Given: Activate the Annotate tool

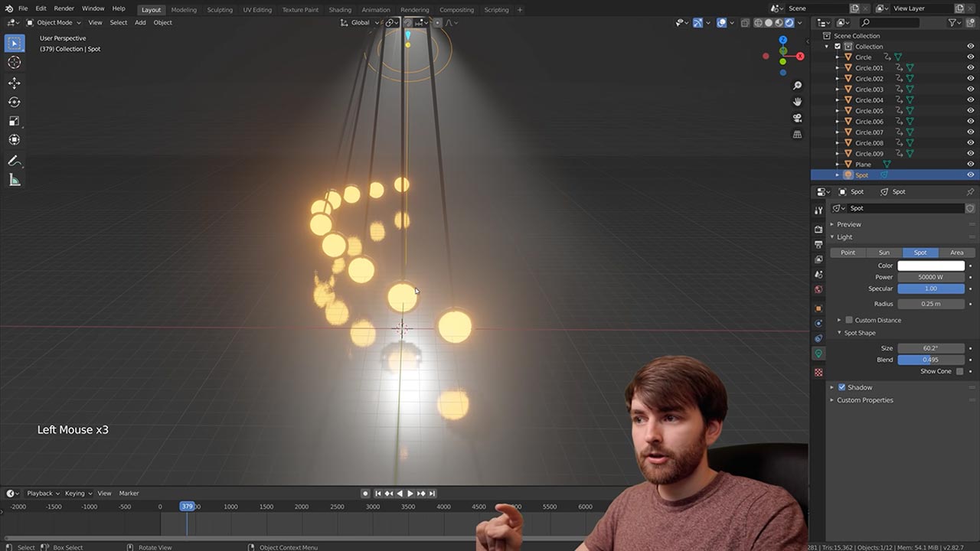Looking at the screenshot, I should point(15,161).
